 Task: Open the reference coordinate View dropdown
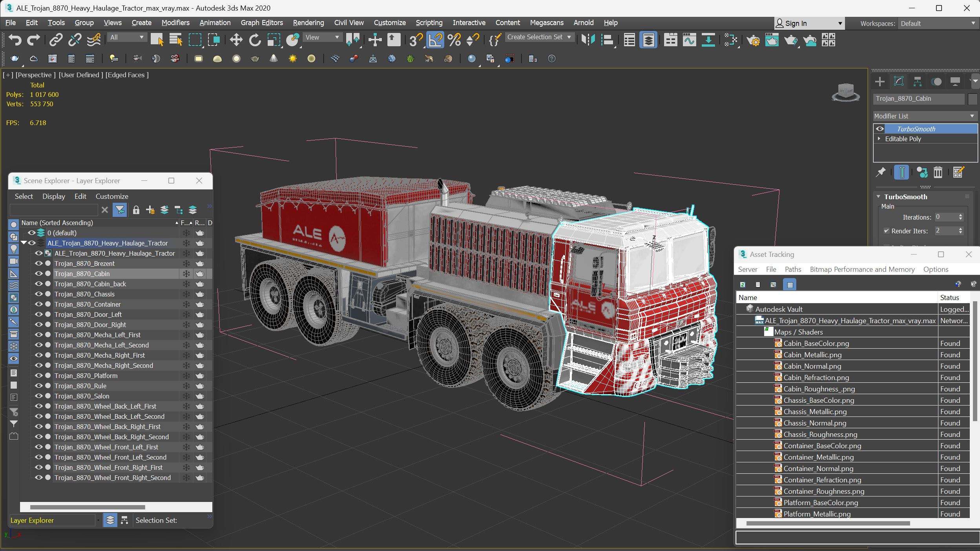pyautogui.click(x=322, y=37)
